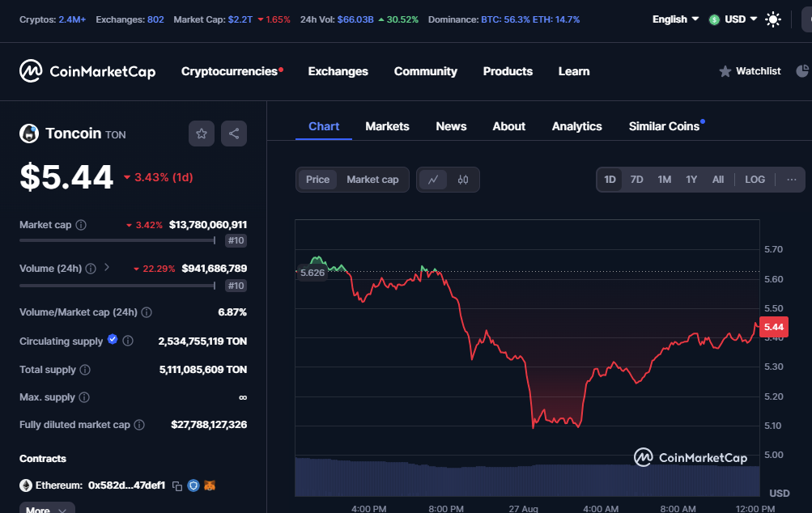812x513 pixels.
Task: Open info icon beside Fully diluted market cap
Action: [139, 425]
